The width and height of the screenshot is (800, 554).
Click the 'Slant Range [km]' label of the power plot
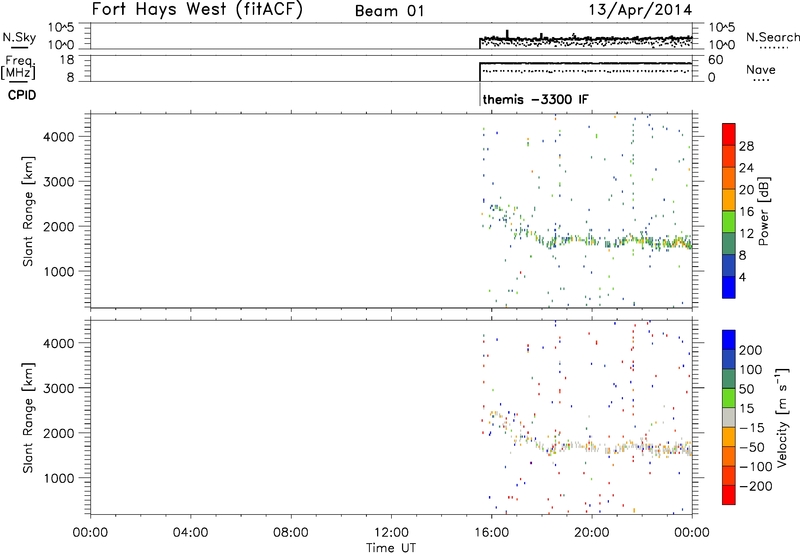[x=28, y=211]
